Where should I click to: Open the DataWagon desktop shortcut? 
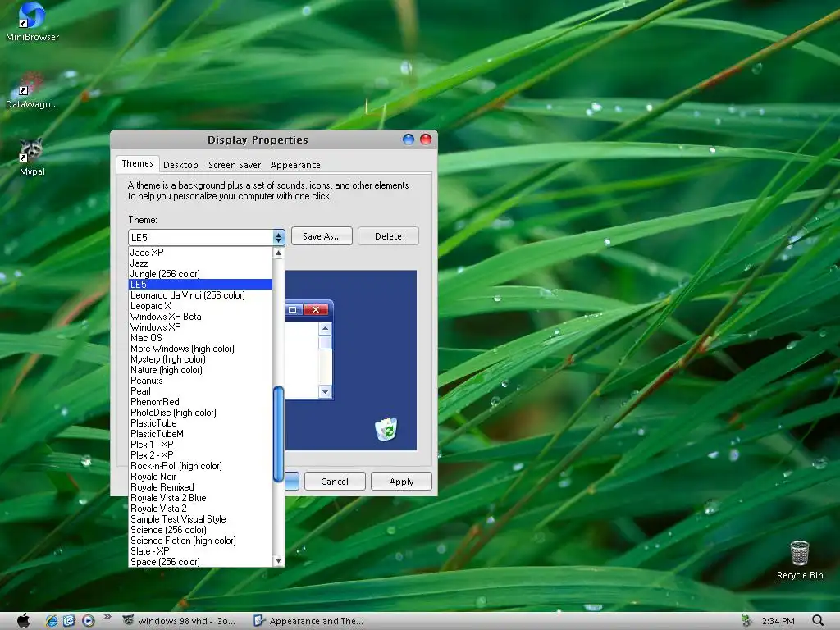coord(32,89)
